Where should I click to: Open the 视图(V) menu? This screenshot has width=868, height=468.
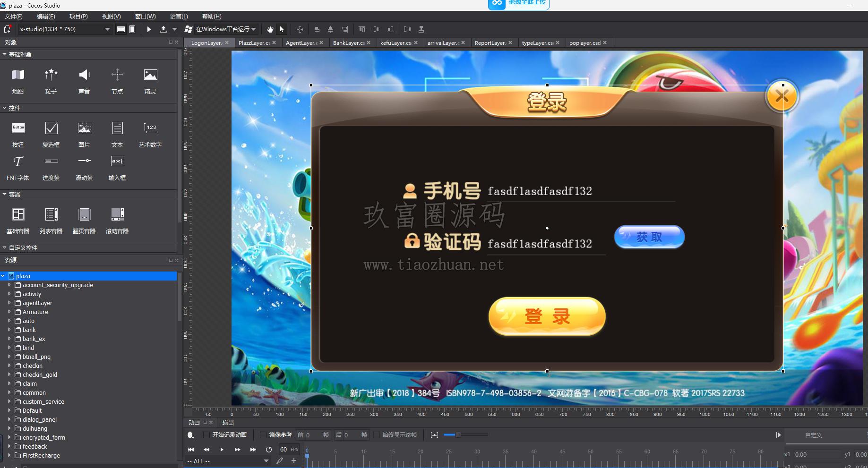[111, 17]
